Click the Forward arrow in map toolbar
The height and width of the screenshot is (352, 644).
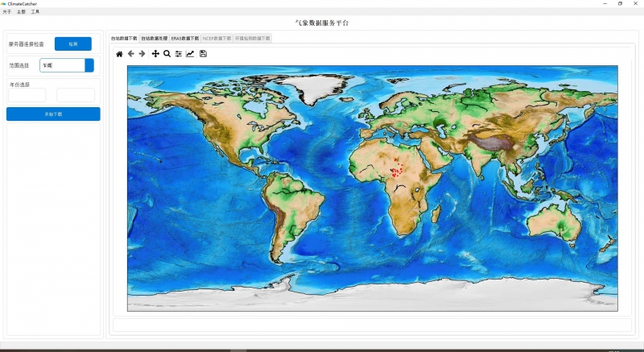pyautogui.click(x=142, y=54)
